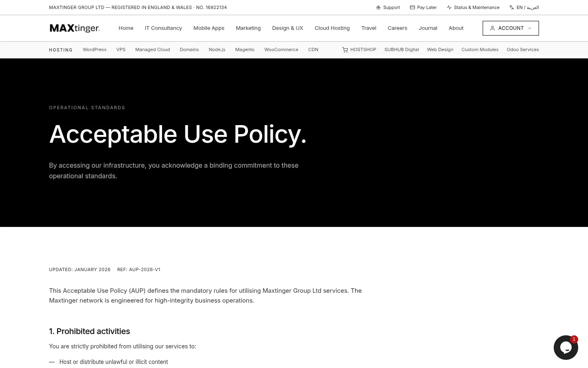The image size is (588, 368).
Task: Open the live chat bubble
Action: click(566, 348)
